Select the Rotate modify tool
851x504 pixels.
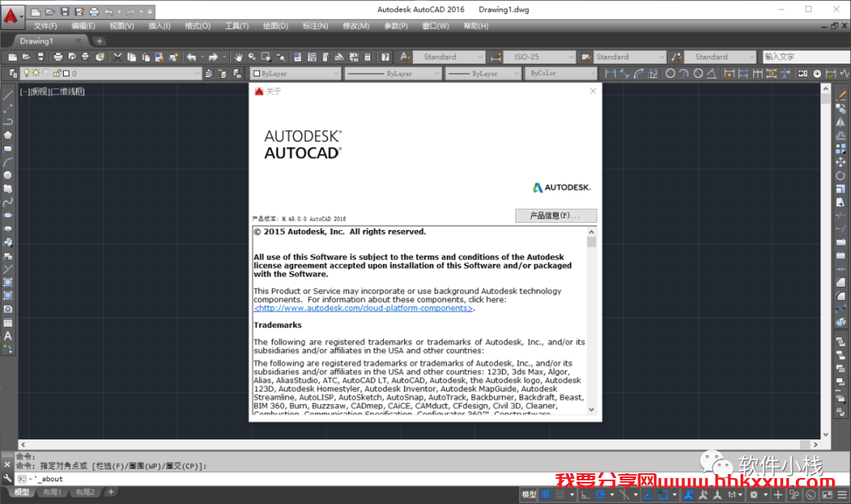click(841, 176)
